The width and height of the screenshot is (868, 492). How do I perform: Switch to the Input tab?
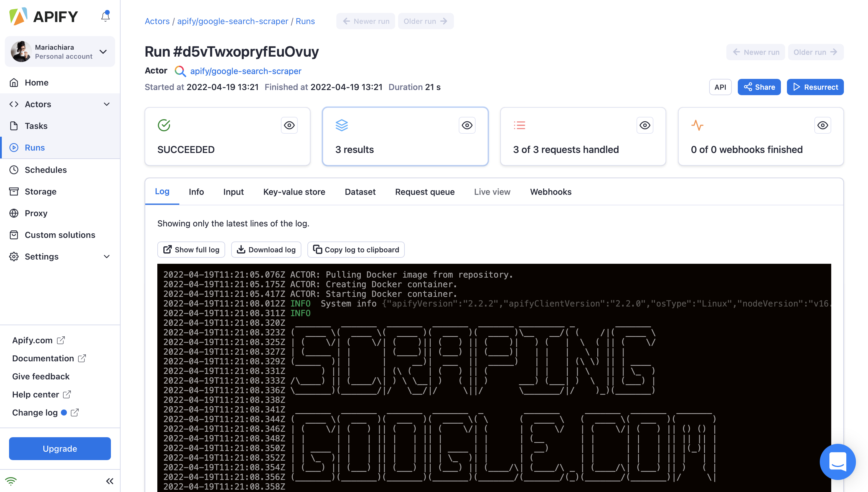pos(233,192)
